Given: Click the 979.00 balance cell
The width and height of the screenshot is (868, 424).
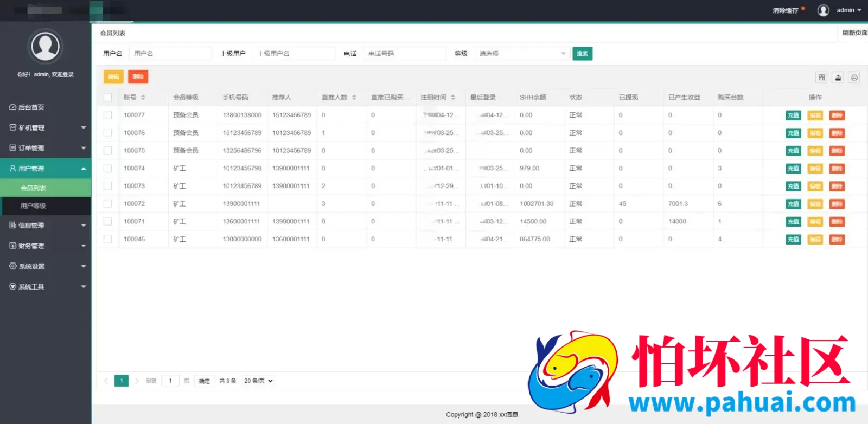Looking at the screenshot, I should (x=529, y=169).
